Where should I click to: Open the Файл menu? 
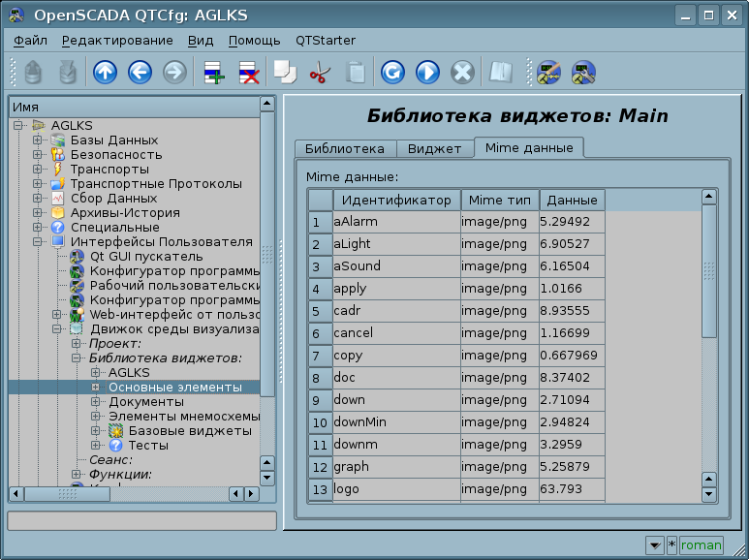(x=30, y=41)
